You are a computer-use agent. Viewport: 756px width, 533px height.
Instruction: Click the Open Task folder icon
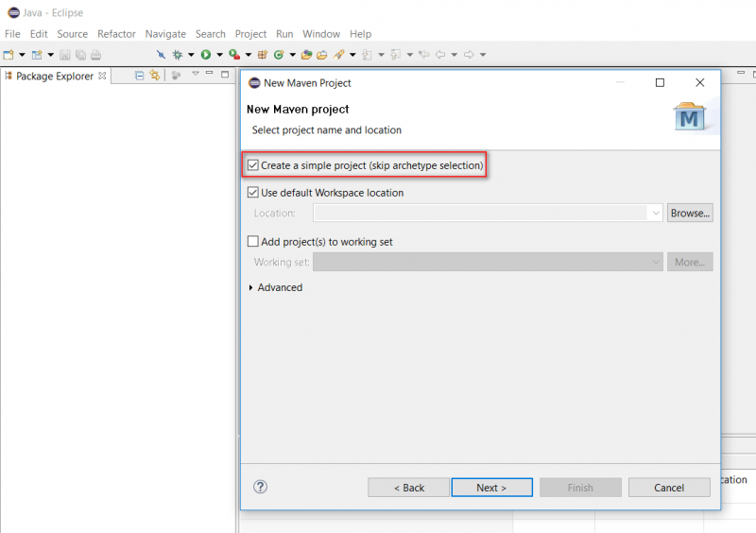click(x=321, y=55)
